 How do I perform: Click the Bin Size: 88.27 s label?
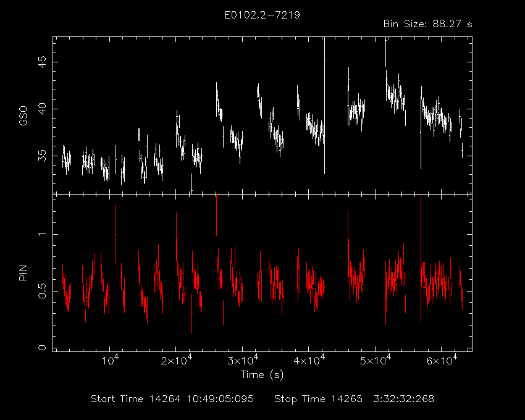coord(427,24)
